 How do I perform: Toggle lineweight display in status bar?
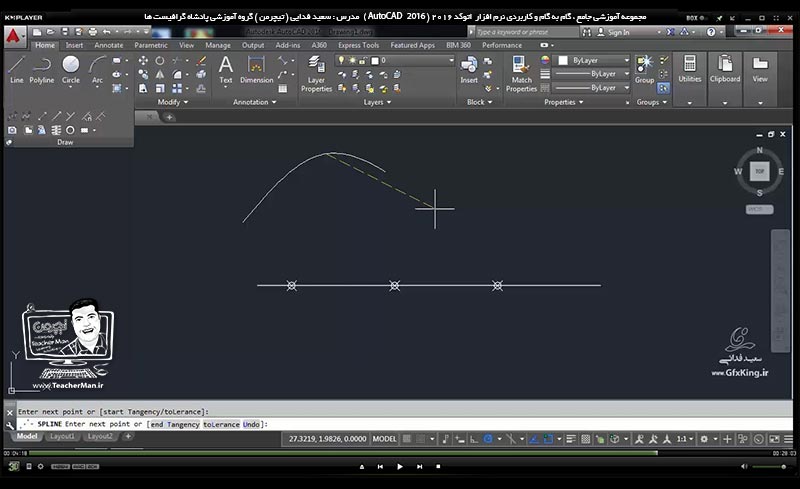point(571,439)
